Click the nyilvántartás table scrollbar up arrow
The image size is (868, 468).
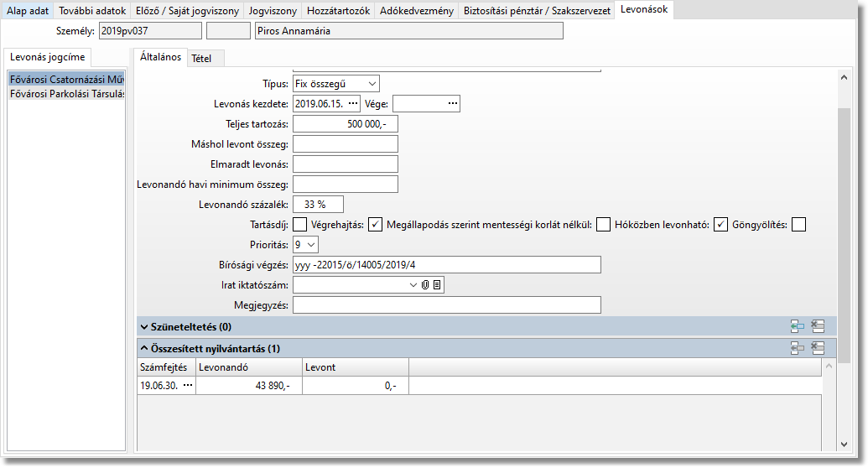click(x=829, y=366)
